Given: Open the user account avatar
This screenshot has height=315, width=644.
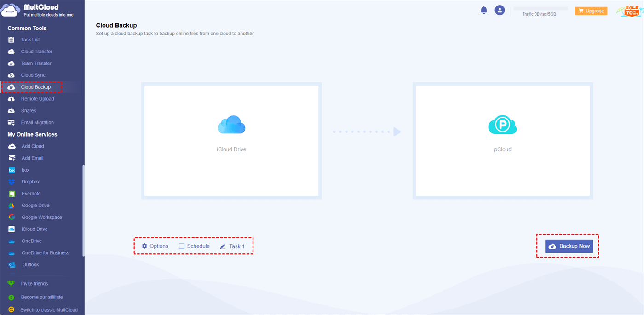Looking at the screenshot, I should 500,10.
